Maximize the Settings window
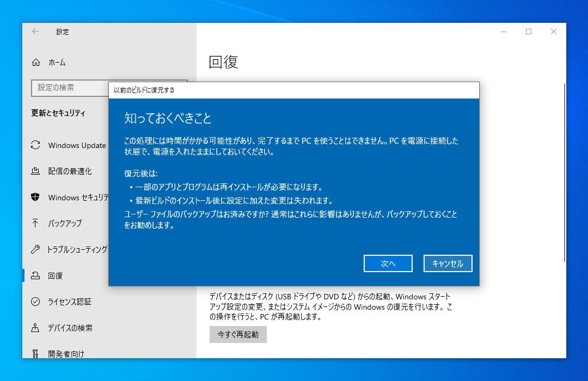 tap(528, 32)
